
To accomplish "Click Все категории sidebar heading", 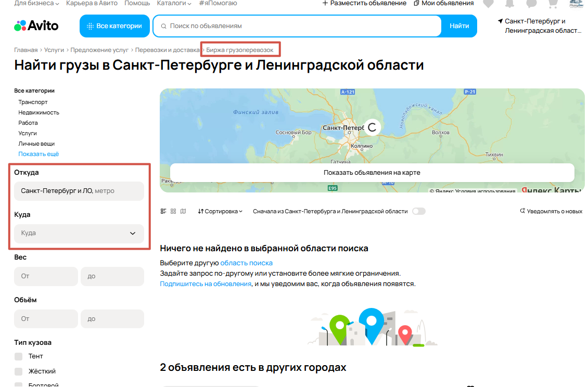I will (34, 91).
